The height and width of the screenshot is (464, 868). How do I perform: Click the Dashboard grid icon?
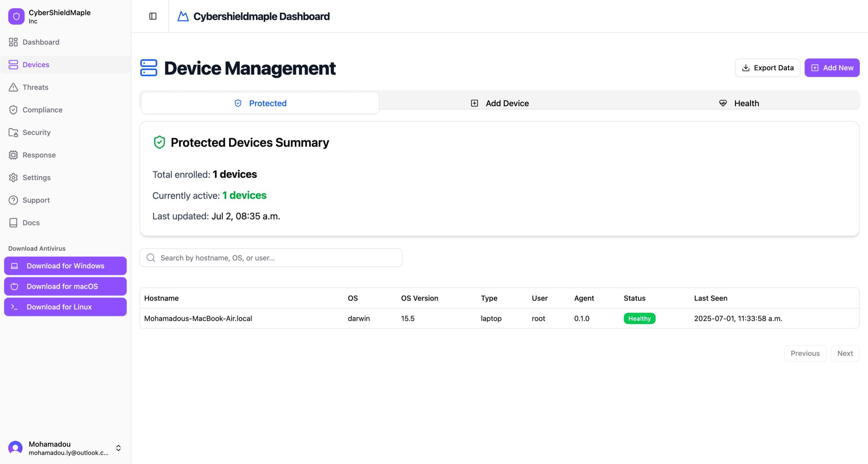click(13, 42)
